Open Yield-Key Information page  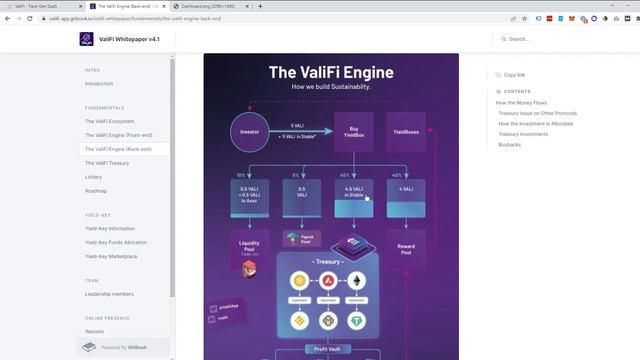(110, 229)
